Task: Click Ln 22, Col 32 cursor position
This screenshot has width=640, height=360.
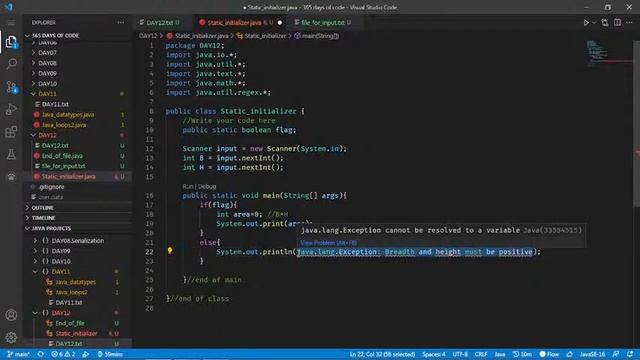Action: tap(382, 354)
